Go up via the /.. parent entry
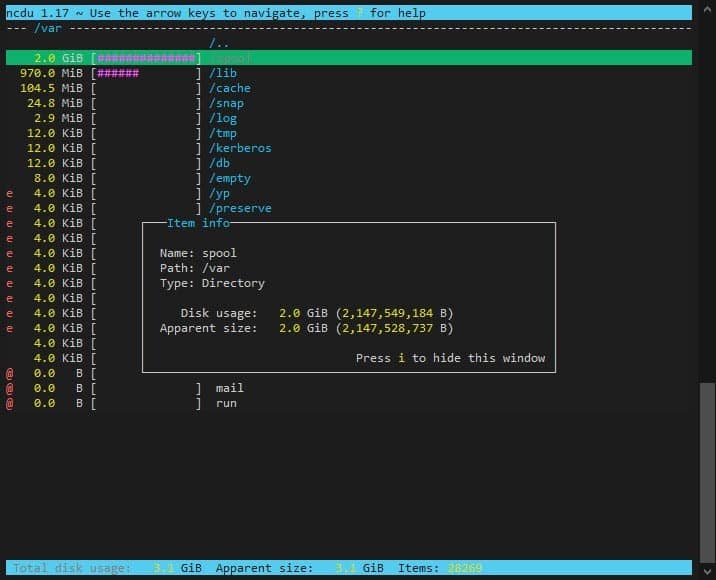This screenshot has width=716, height=580. [x=219, y=43]
